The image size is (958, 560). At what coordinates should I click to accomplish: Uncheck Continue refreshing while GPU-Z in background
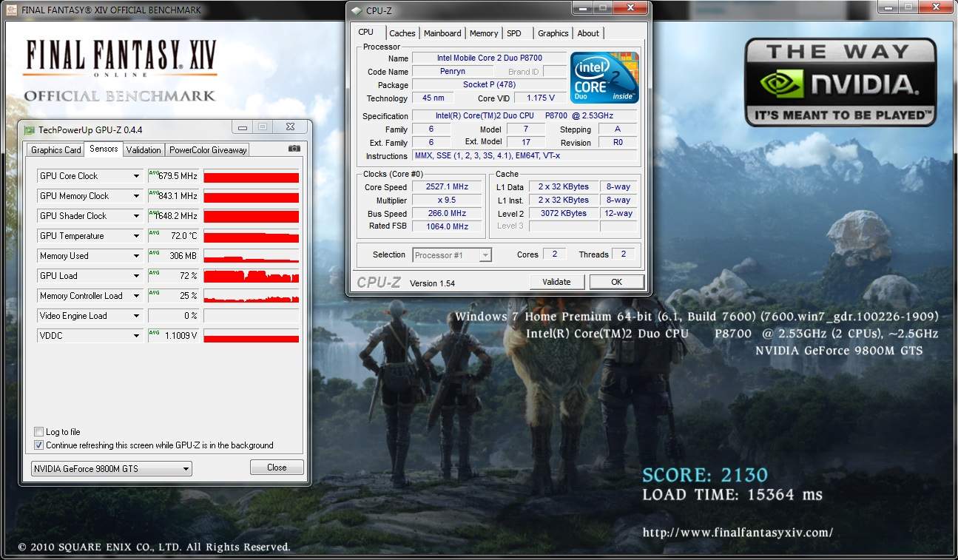click(38, 445)
